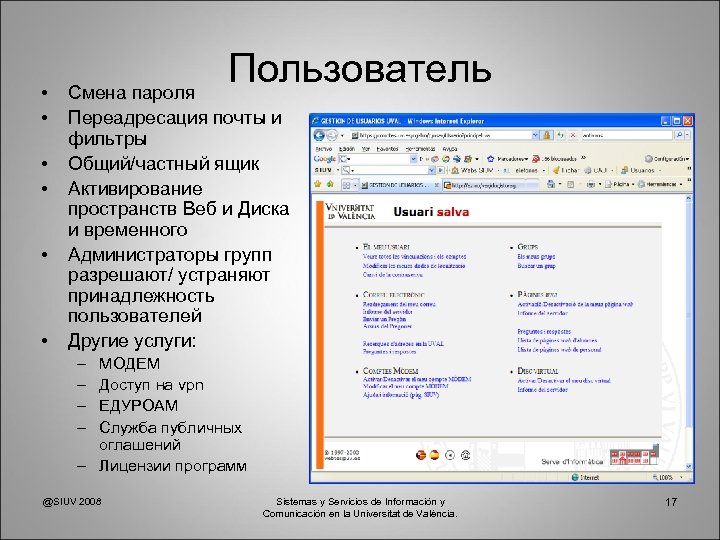Click the Quick Tabs grid icon
The image size is (720, 540).
[347, 185]
